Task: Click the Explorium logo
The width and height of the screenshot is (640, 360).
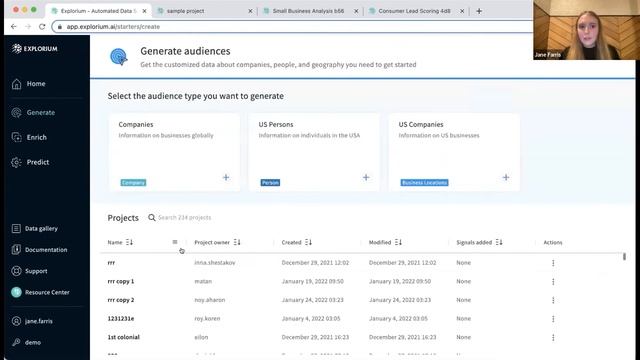Action: point(35,49)
